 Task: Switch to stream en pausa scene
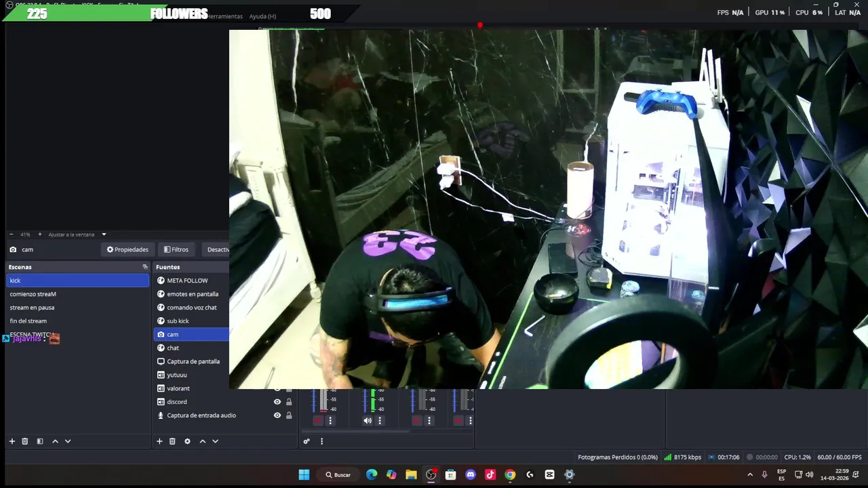click(x=77, y=308)
